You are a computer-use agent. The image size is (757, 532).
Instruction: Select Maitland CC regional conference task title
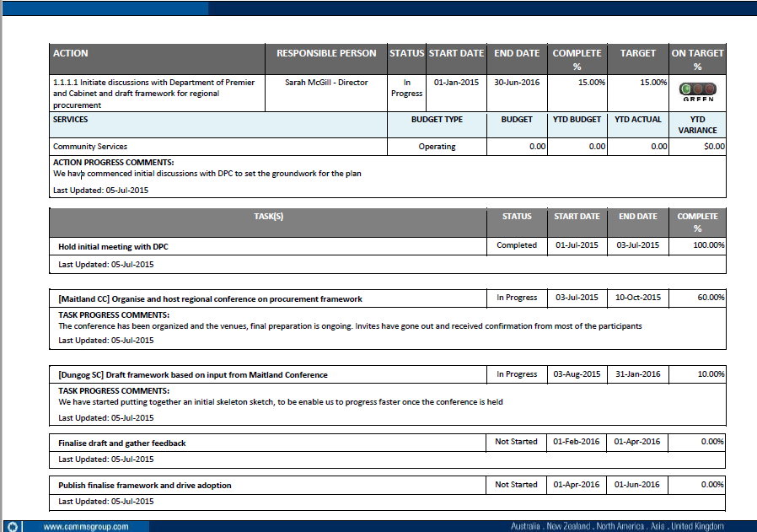210,299
